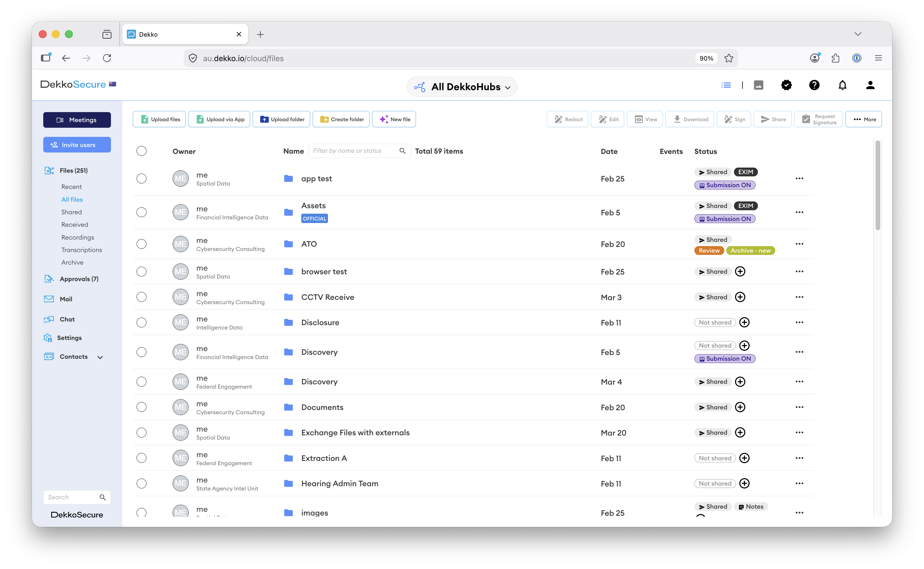This screenshot has height=569, width=924.
Task: Click the Exchange Files with externals folder icon
Action: point(288,433)
